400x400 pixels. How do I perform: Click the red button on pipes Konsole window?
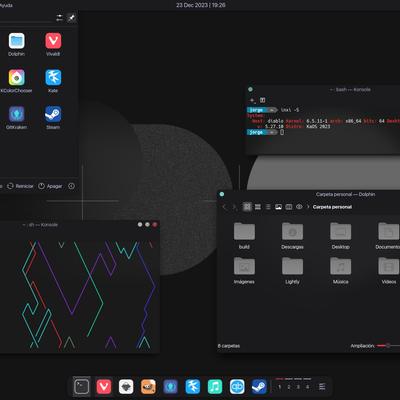[155, 225]
